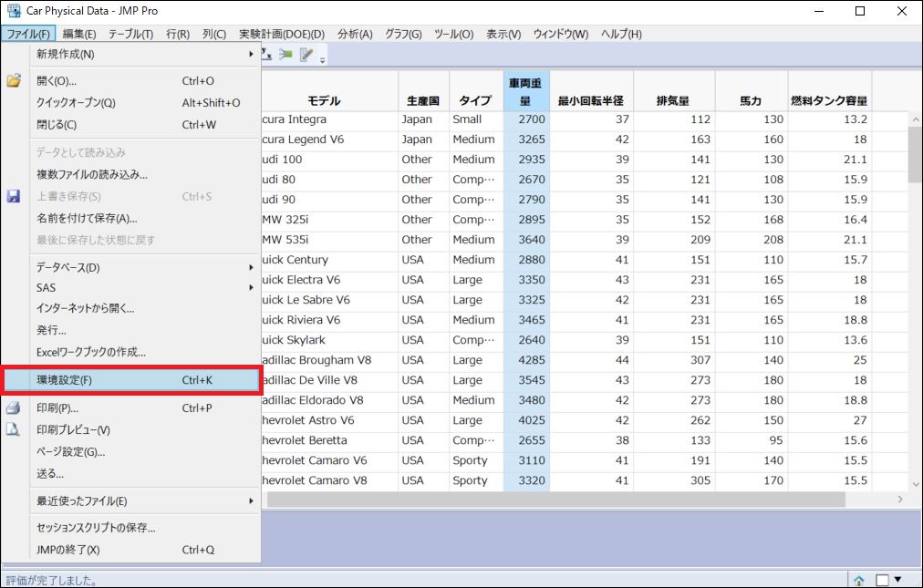Screen dimensions: 923x588
Task: Open the 表示(V) menu
Action: (x=503, y=34)
